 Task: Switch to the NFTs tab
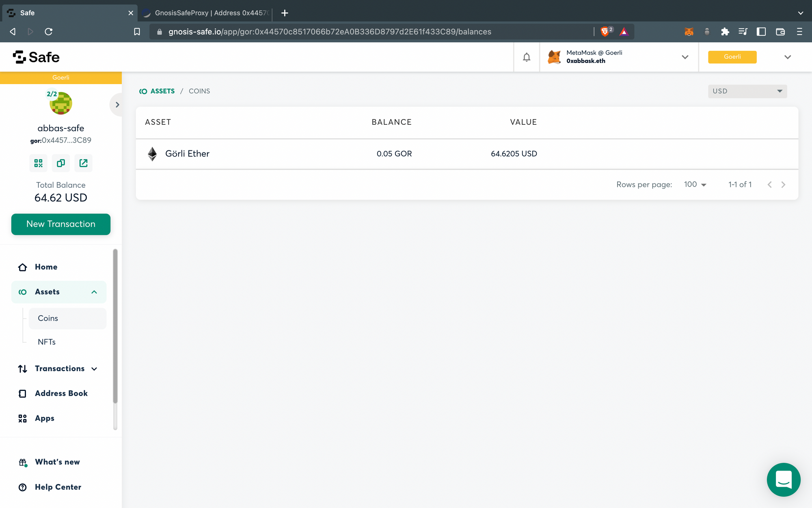(46, 342)
